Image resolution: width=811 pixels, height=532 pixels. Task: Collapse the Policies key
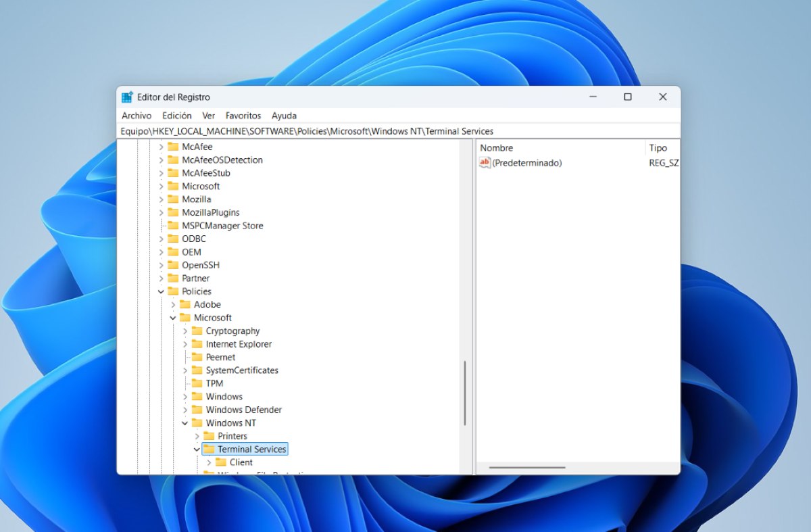(x=161, y=291)
